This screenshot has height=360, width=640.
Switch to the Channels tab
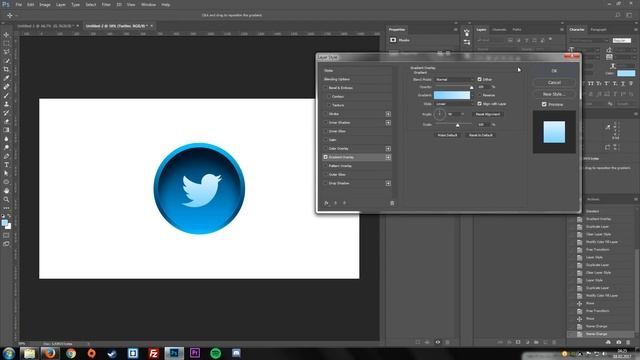(x=499, y=29)
